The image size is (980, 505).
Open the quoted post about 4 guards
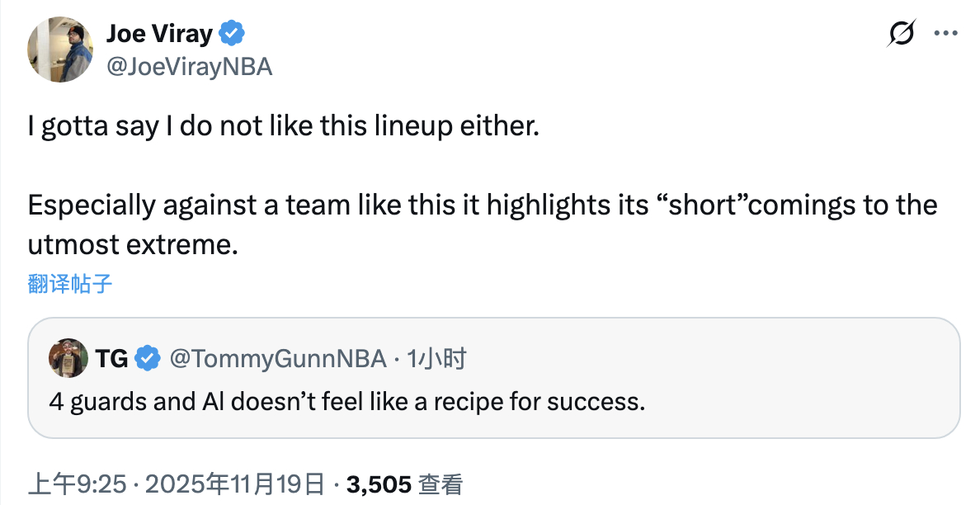(493, 404)
